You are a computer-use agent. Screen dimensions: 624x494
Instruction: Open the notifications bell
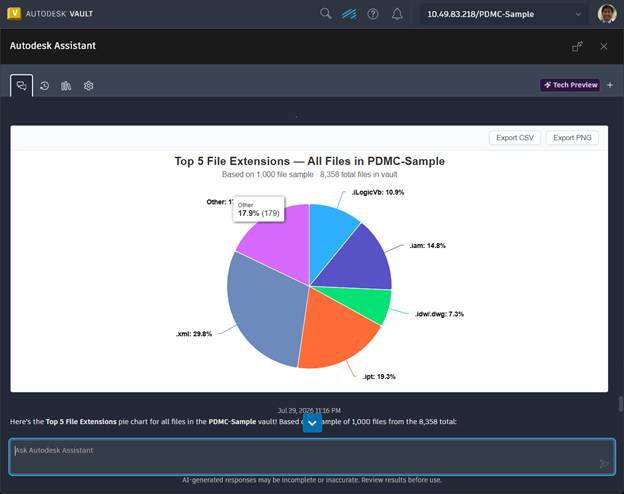coord(397,14)
